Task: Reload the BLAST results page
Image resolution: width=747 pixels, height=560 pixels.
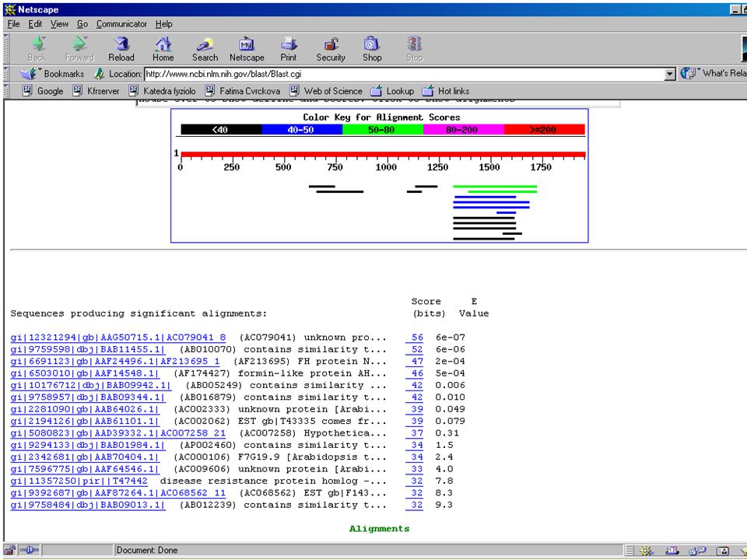Action: coord(121,49)
